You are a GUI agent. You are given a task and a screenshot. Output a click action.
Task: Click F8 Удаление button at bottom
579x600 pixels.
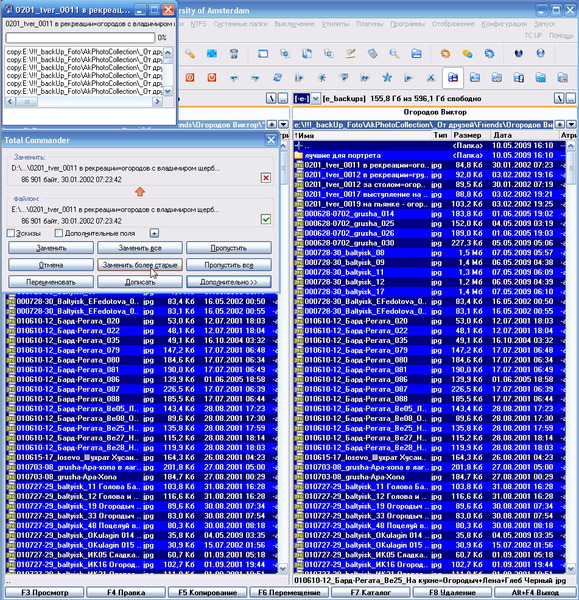coord(452,592)
